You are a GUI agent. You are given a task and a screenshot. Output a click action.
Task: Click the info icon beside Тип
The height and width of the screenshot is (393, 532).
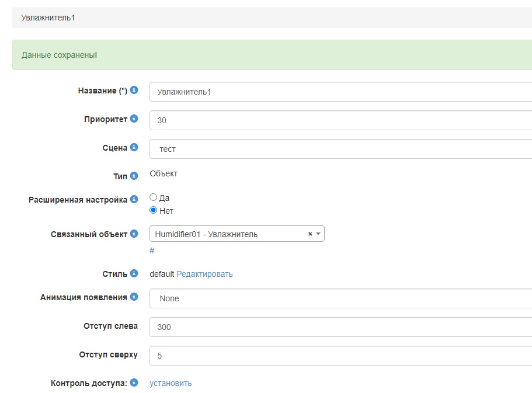pos(134,176)
